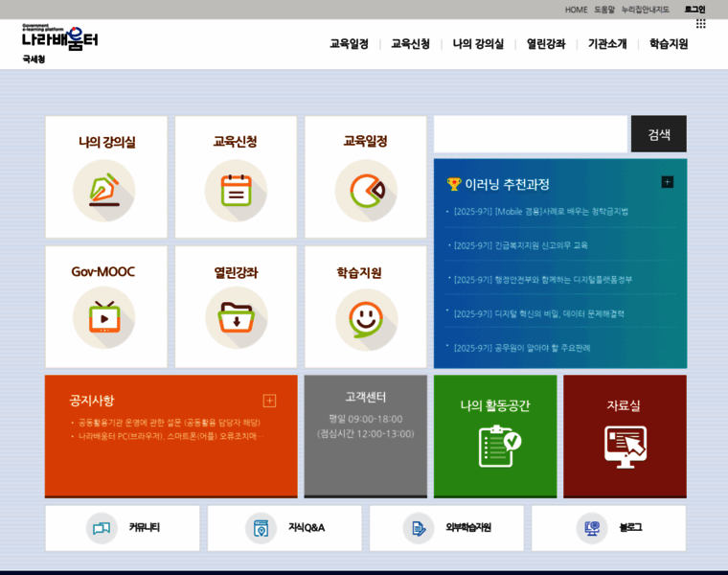Viewport: 728px width, 575px height.
Task: Open notice 공동활용기관 운영에 관한 설문
Action: (170, 423)
